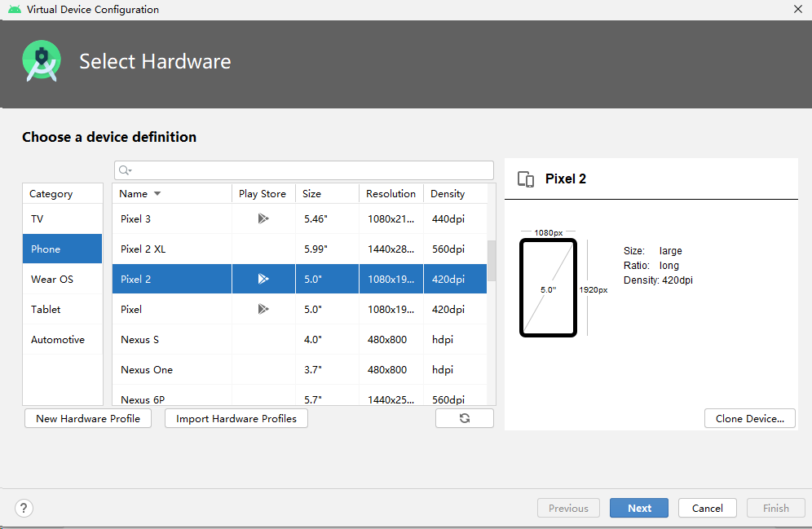Select the Pixel 3 device row

[x=299, y=219]
